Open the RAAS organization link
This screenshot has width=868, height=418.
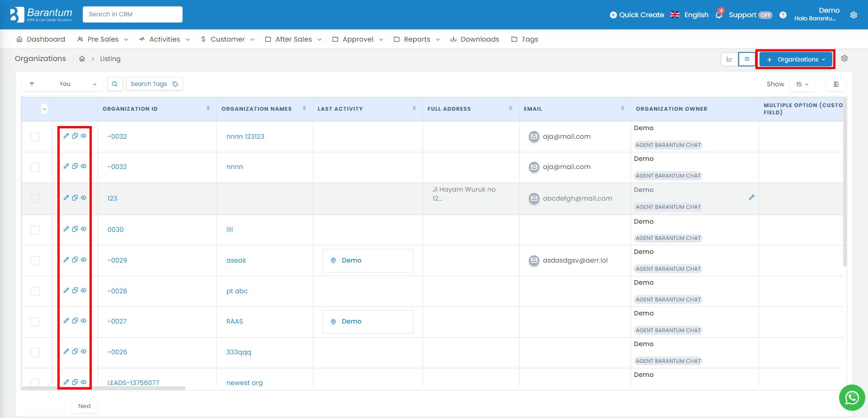(234, 321)
